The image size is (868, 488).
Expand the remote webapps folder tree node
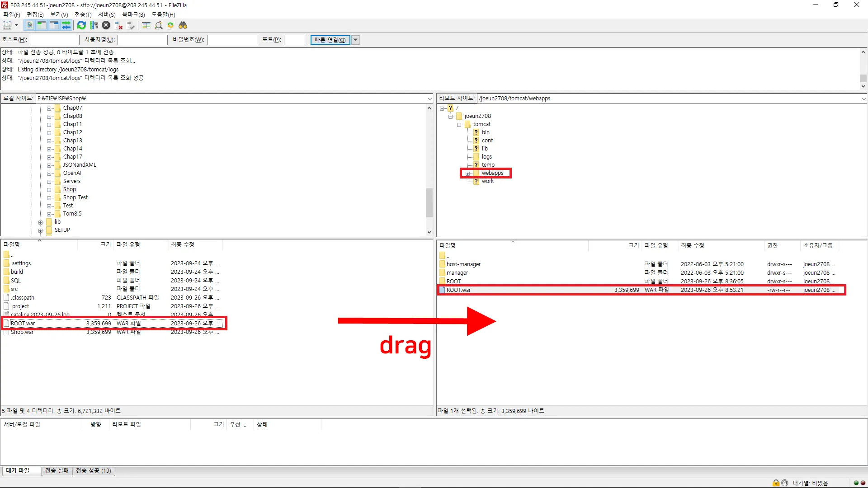point(468,174)
